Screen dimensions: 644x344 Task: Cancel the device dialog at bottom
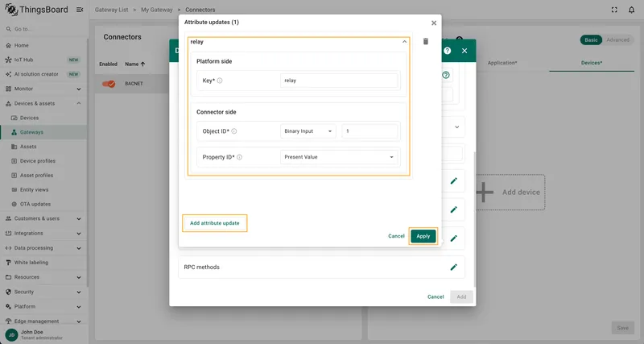pos(436,296)
